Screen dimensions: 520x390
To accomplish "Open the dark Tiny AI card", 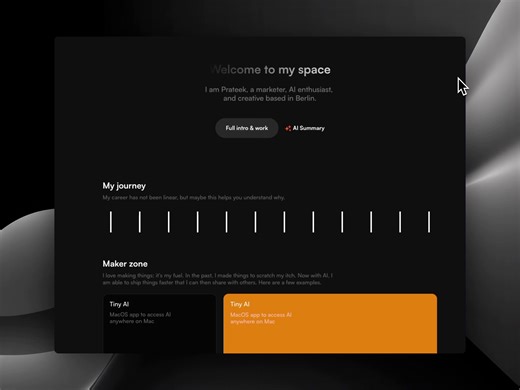I will (160, 324).
